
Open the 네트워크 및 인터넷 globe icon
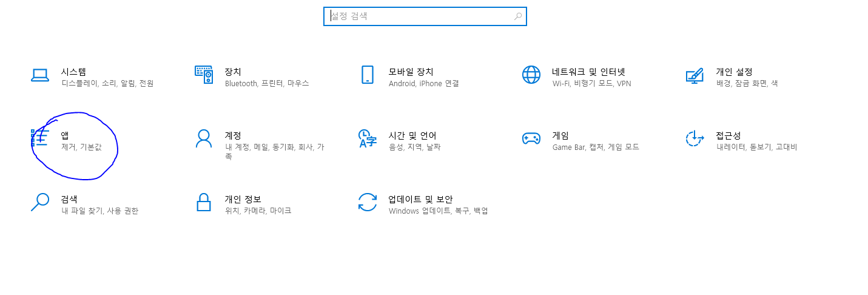coord(531,75)
